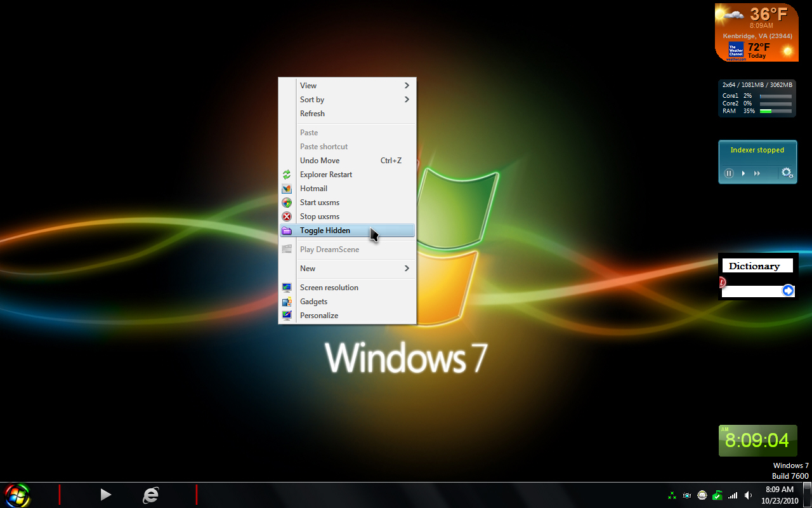Image resolution: width=812 pixels, height=508 pixels.
Task: Click the digital clock gadget 8:09:04
Action: coord(757,441)
